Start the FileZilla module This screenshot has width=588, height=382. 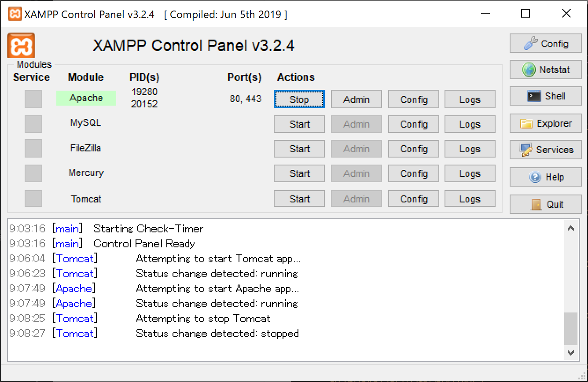pyautogui.click(x=299, y=149)
